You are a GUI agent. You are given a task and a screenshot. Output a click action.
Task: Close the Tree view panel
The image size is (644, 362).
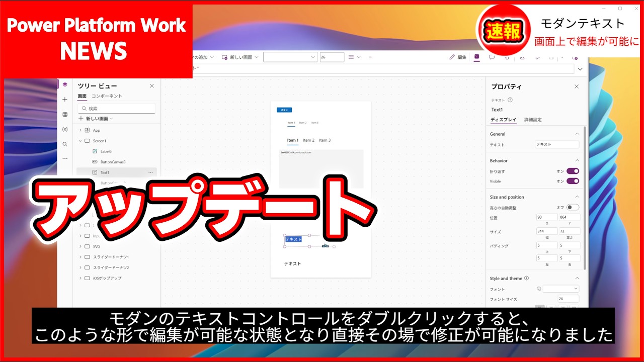pyautogui.click(x=152, y=86)
